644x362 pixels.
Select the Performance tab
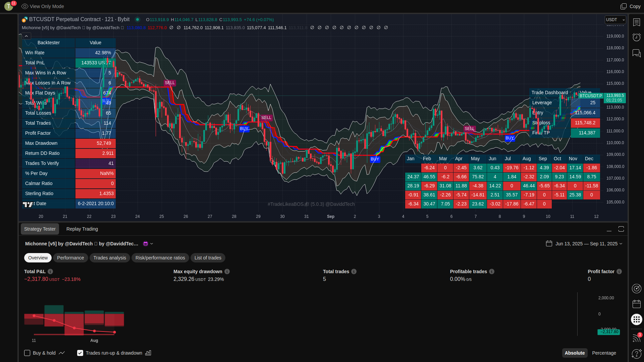70,258
